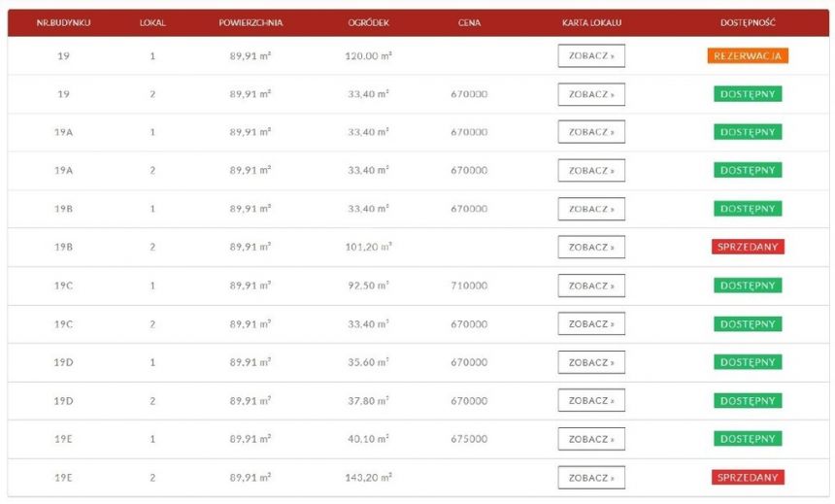Click ZOBACZ for 19B lokal 1
This screenshot has width=835, height=504.
[591, 209]
